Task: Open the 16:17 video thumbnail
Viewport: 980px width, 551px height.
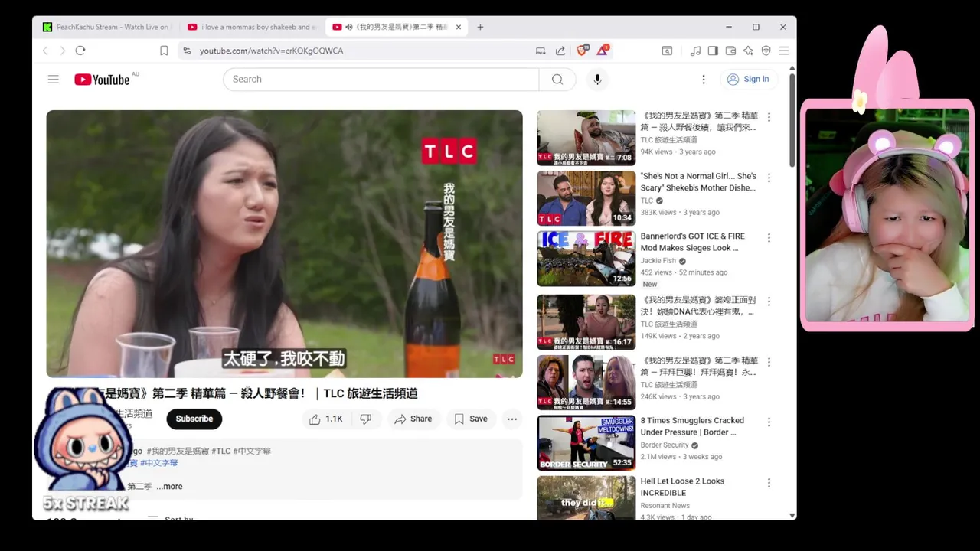Action: point(586,322)
